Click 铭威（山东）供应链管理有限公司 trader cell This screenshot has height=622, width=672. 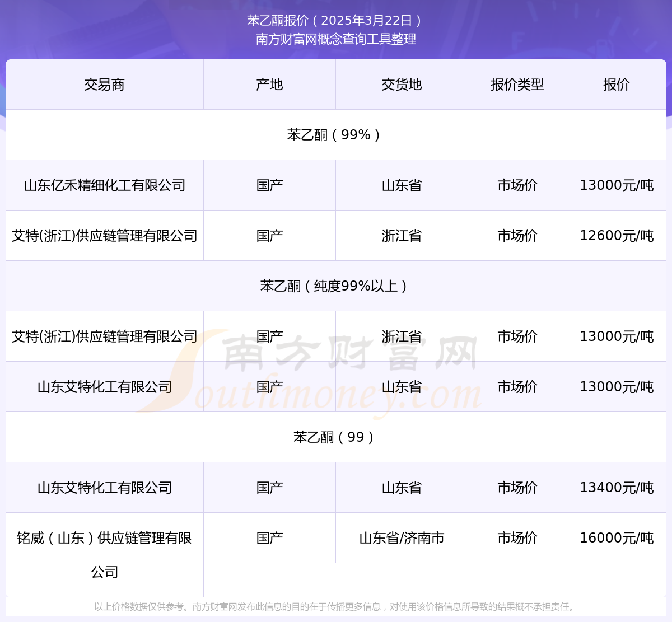coord(104,555)
